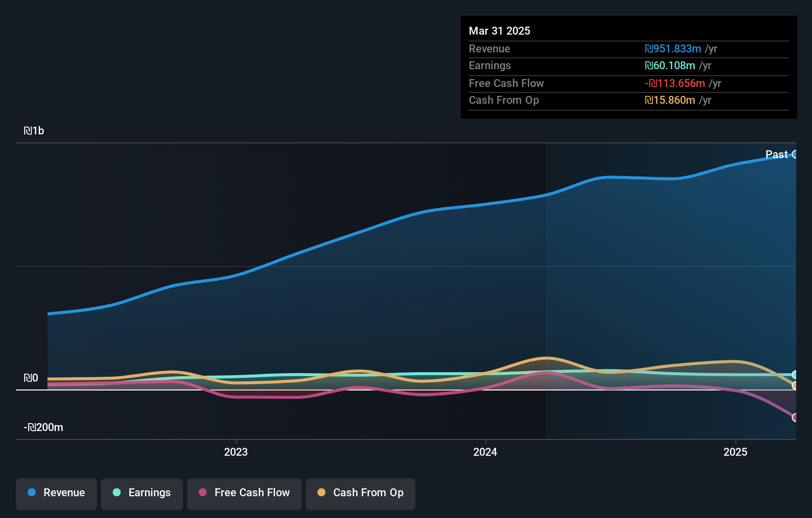Click the Free Cash Flow tooltip row label
Image resolution: width=812 pixels, height=518 pixels.
(x=506, y=83)
